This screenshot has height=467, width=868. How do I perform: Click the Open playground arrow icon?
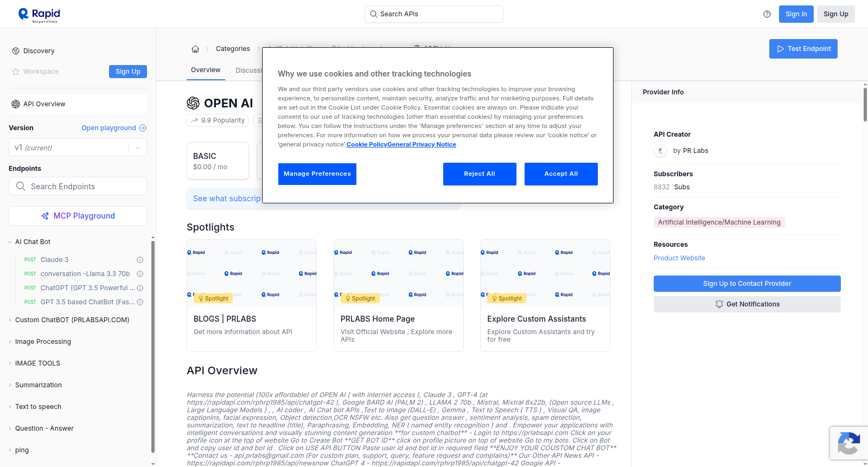(143, 128)
